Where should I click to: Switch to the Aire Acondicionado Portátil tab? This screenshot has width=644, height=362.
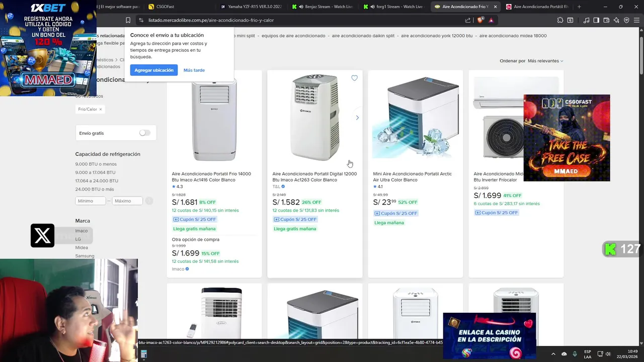[537, 7]
